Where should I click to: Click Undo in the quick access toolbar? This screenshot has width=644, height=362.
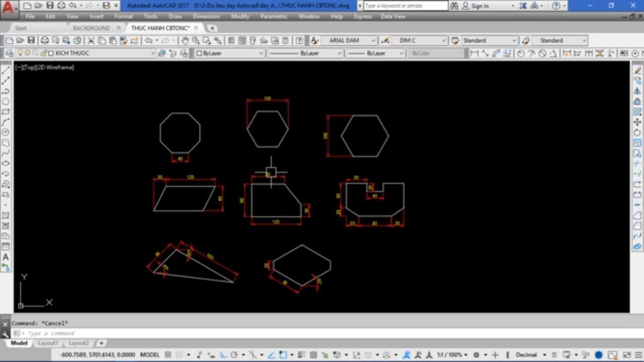coord(72,6)
